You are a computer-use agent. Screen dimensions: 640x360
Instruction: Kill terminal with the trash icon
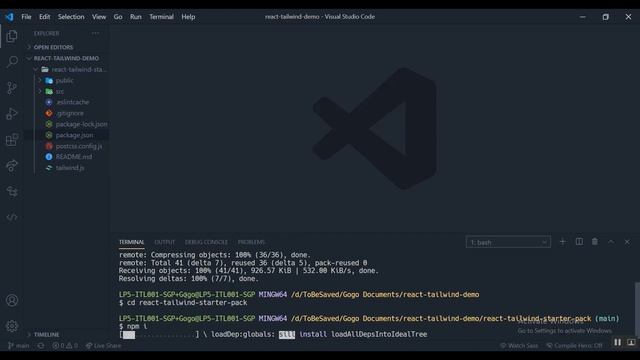click(x=595, y=242)
